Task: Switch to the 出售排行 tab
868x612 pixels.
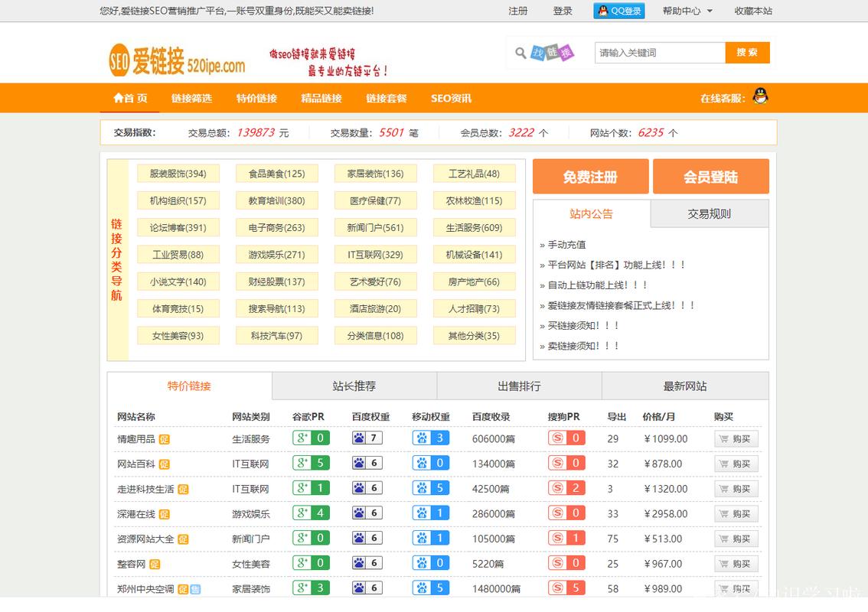Action: tap(520, 386)
